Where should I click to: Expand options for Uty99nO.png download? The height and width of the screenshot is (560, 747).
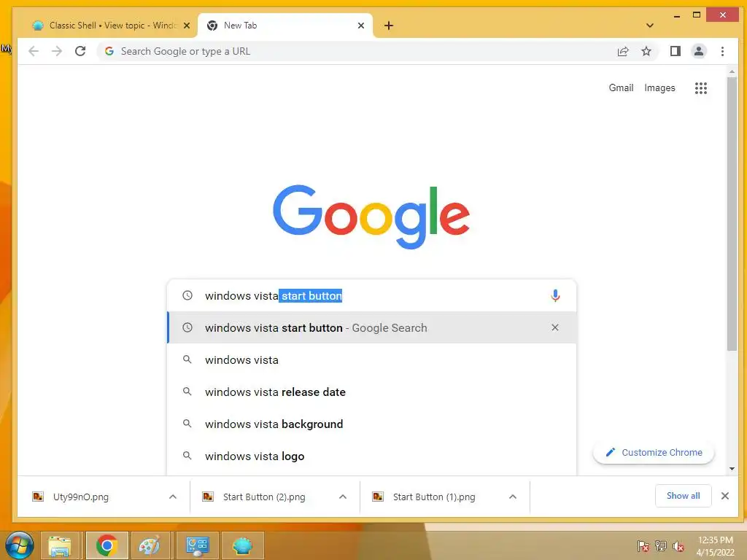tap(173, 497)
